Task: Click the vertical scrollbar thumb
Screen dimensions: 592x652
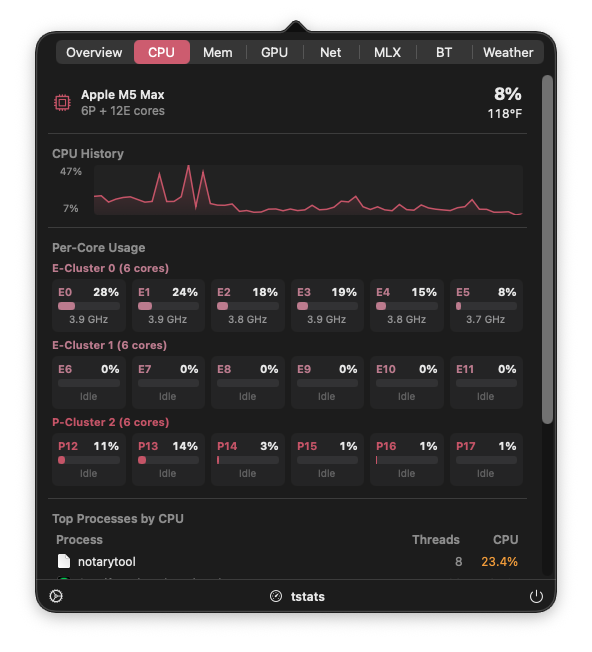Action: point(547,249)
